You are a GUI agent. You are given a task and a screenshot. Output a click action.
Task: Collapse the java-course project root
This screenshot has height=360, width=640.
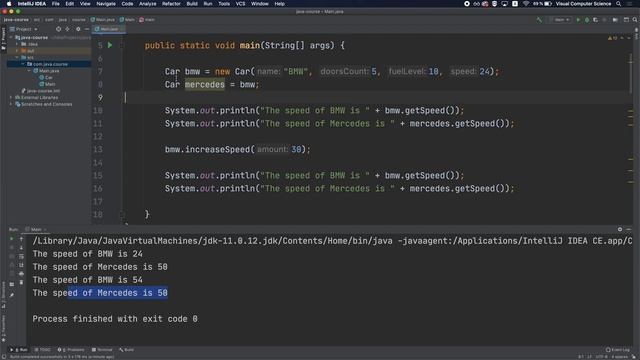(11, 38)
